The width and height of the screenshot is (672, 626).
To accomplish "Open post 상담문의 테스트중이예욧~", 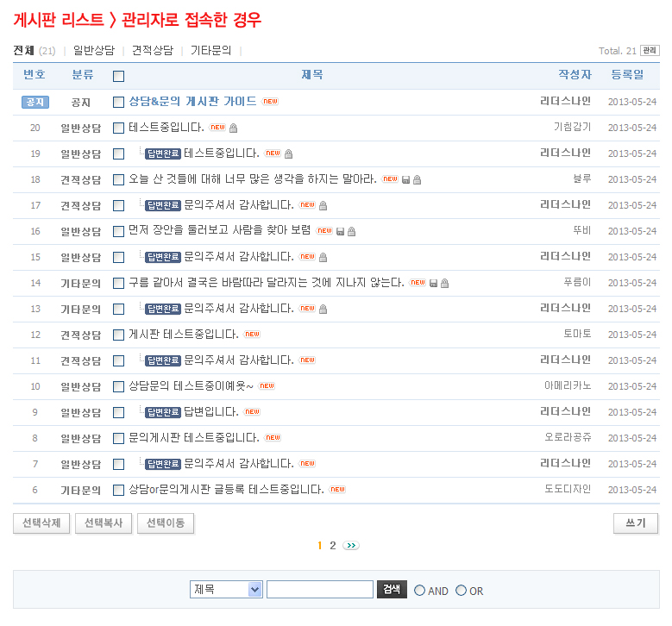I will (x=191, y=386).
